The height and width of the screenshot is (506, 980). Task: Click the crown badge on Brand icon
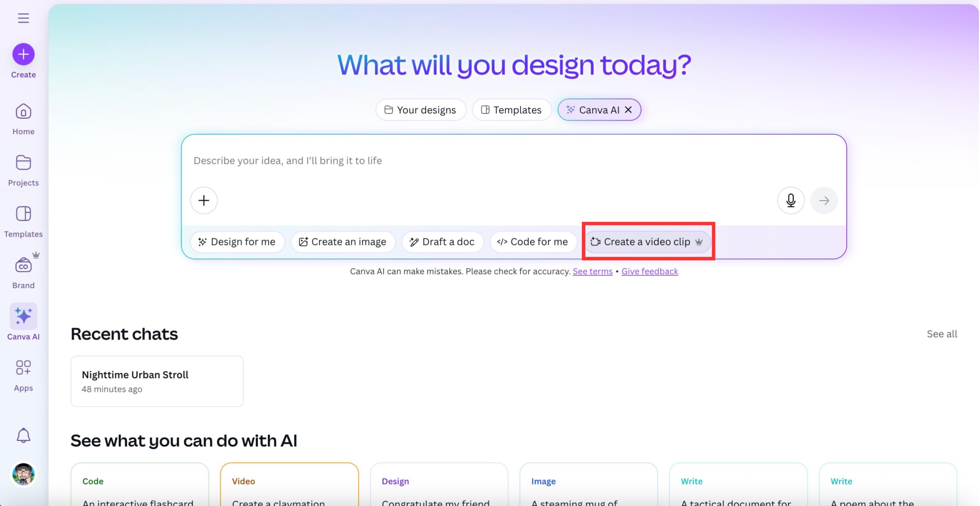(x=36, y=255)
